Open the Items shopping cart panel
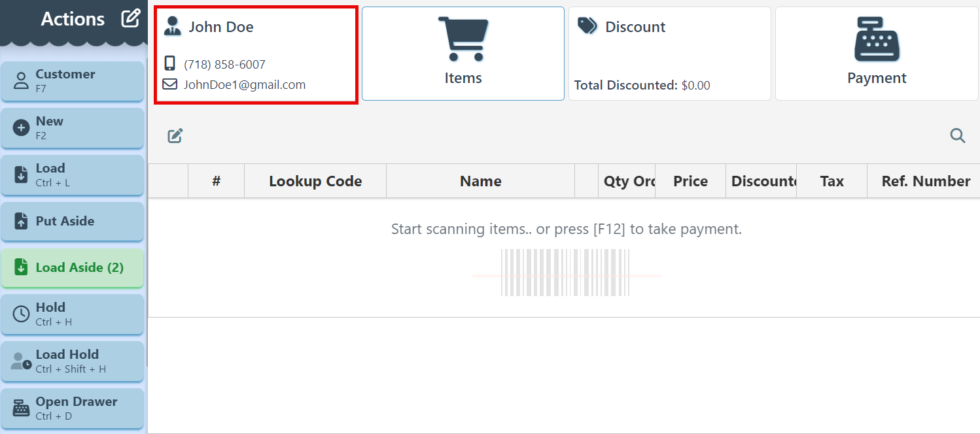 463,54
